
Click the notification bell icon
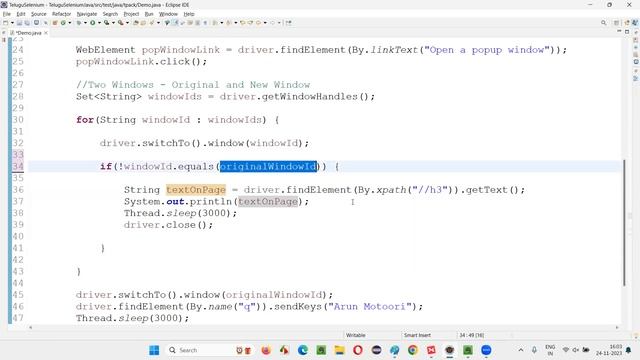pyautogui.click(x=629, y=350)
